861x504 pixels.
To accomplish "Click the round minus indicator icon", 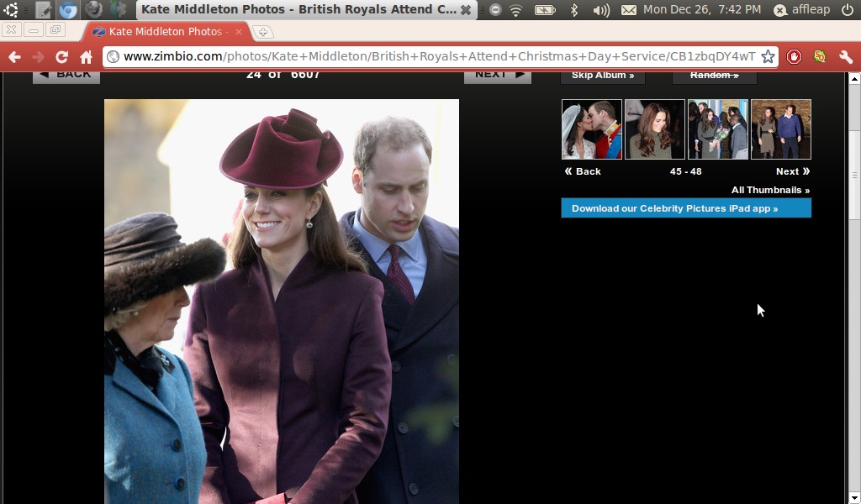I will pos(495,10).
